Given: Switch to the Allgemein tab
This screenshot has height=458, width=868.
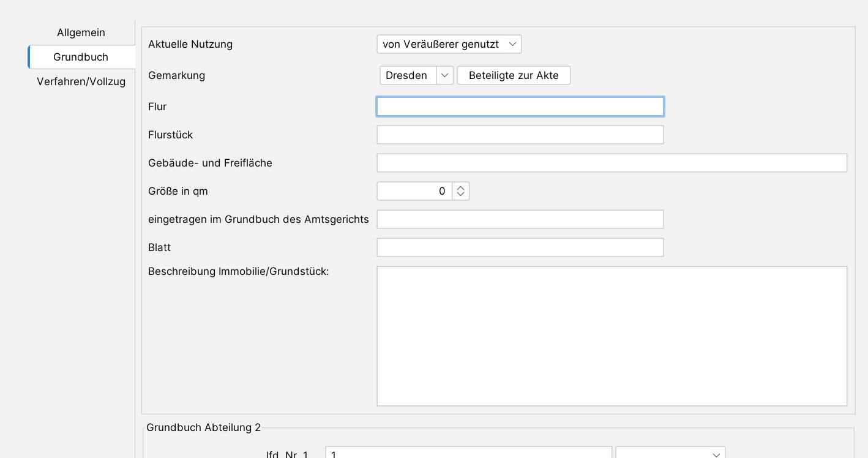Looking at the screenshot, I should tap(81, 32).
